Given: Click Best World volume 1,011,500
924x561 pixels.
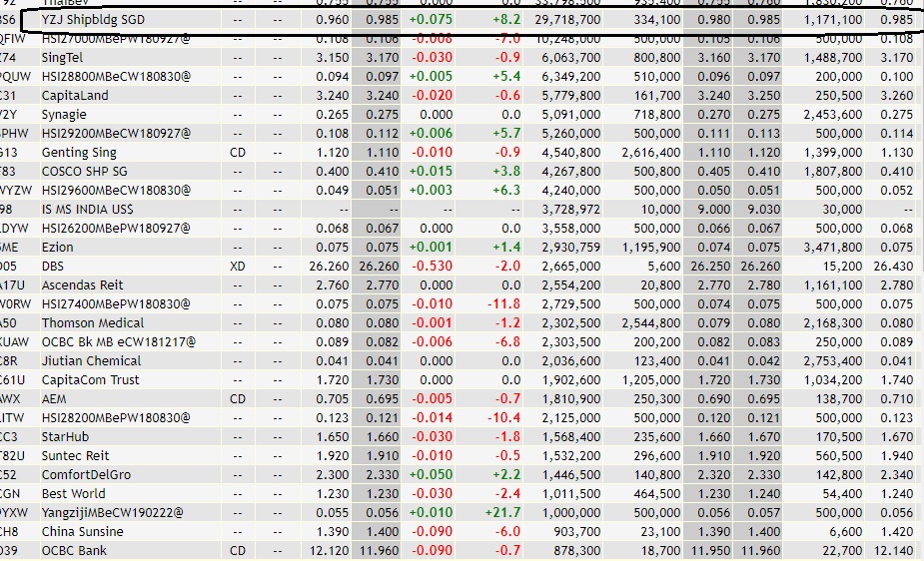Looking at the screenshot, I should [571, 494].
